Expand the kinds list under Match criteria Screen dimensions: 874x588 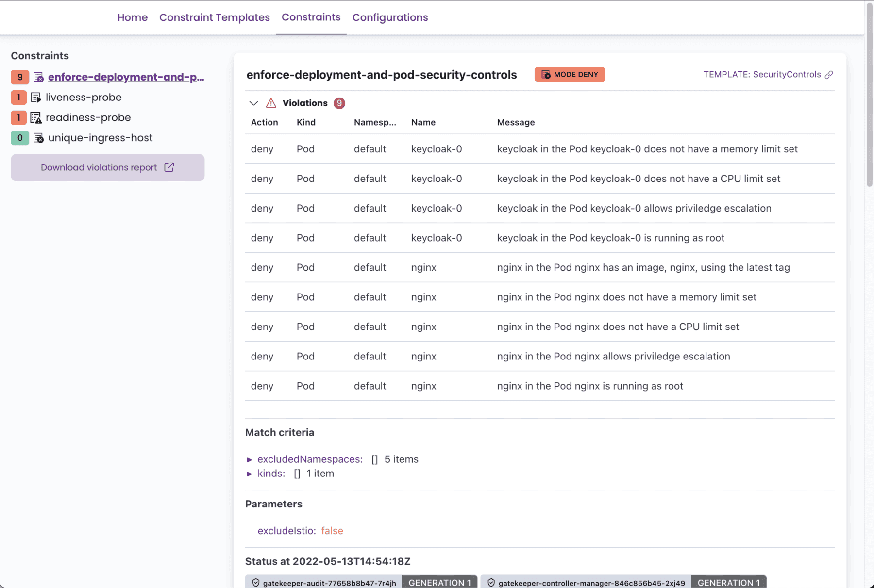click(x=250, y=474)
